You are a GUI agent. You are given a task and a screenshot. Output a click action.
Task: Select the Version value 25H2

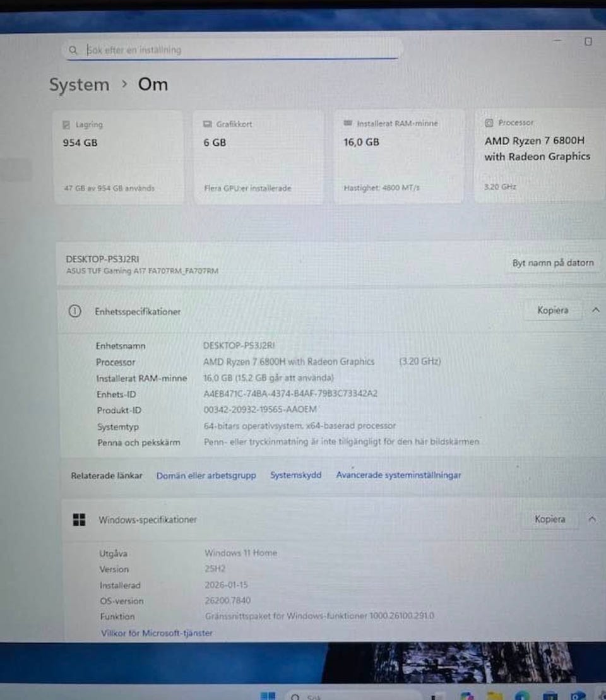215,569
